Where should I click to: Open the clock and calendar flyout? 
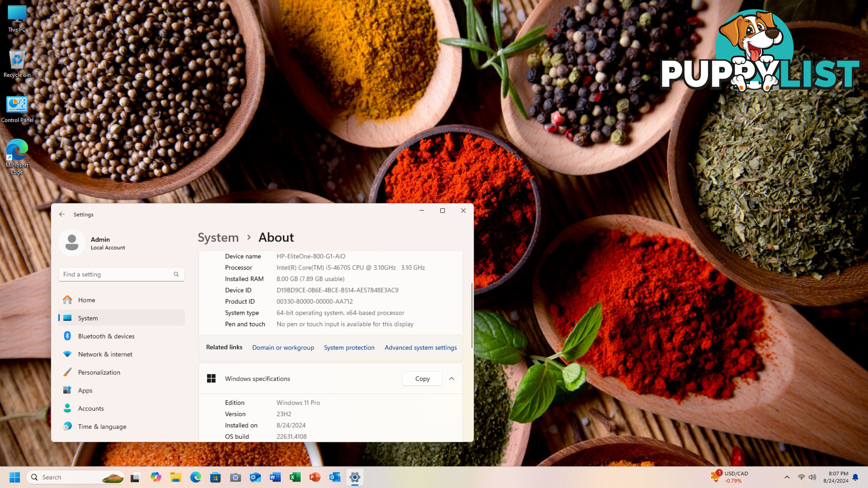[x=836, y=477]
